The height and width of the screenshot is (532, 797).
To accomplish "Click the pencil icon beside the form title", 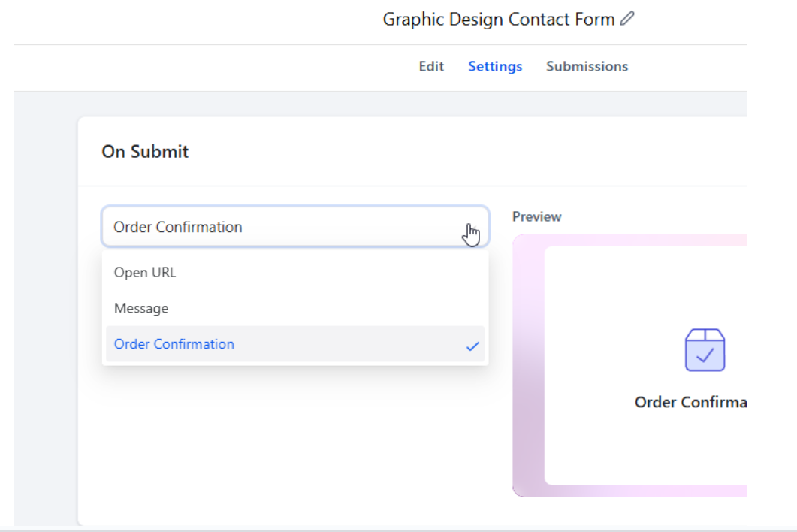I will coord(627,20).
